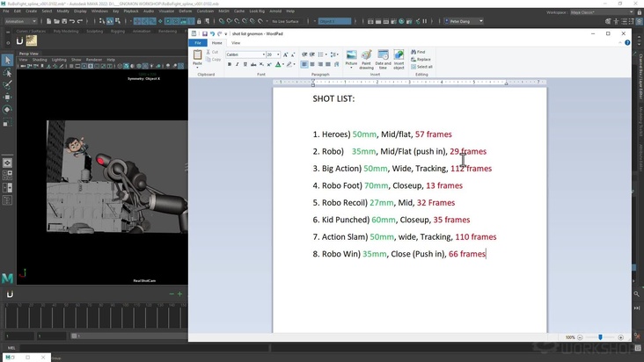Toggle Italic text formatting

pyautogui.click(x=238, y=64)
